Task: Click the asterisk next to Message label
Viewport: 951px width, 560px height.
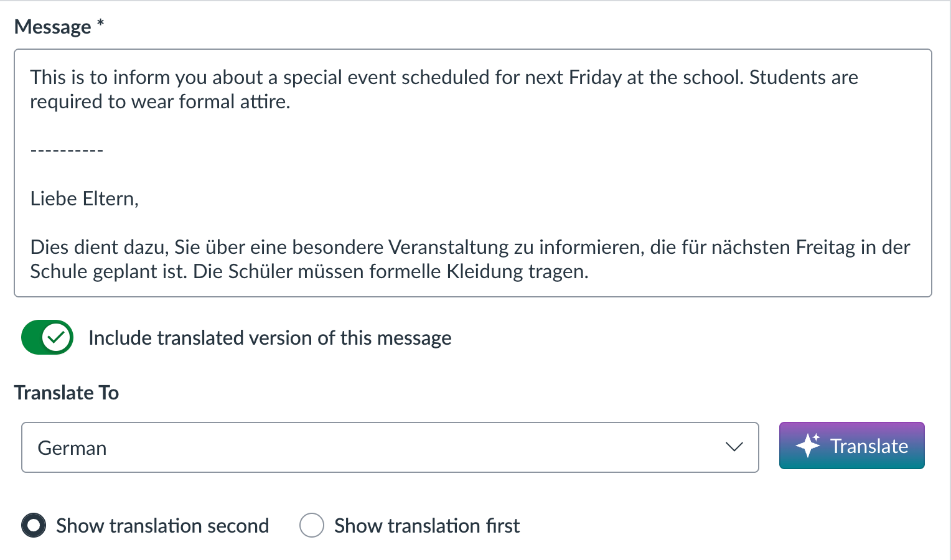Action: (x=100, y=25)
